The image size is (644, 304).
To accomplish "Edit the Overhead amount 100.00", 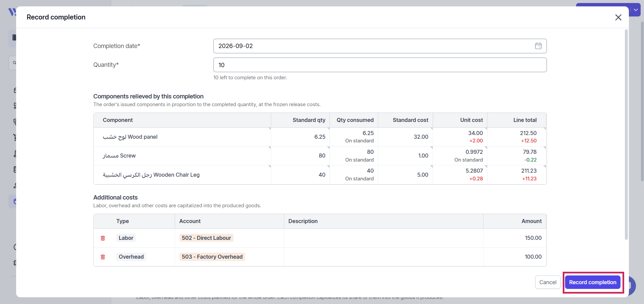I will coord(515,257).
